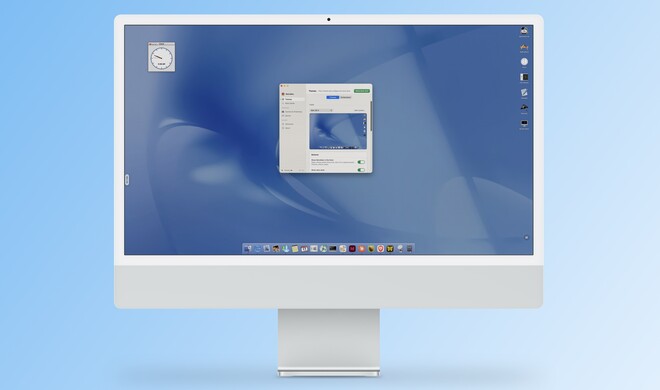Toggle the first green switch under preview
This screenshot has height=390, width=660.
(x=361, y=162)
